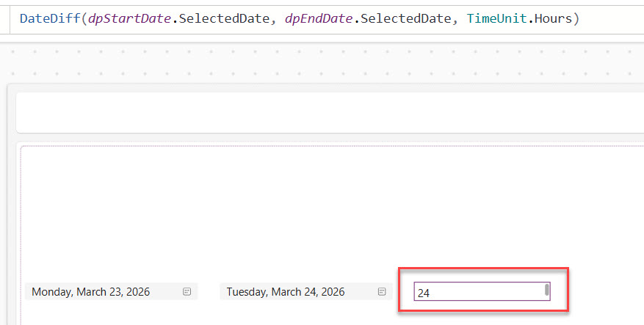
Task: Click TimeUnit.Hours in the formula
Action: [x=520, y=19]
